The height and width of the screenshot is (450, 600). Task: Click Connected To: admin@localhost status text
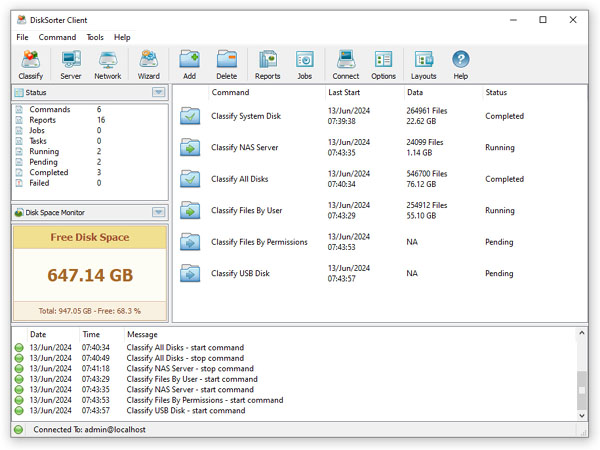(89, 429)
